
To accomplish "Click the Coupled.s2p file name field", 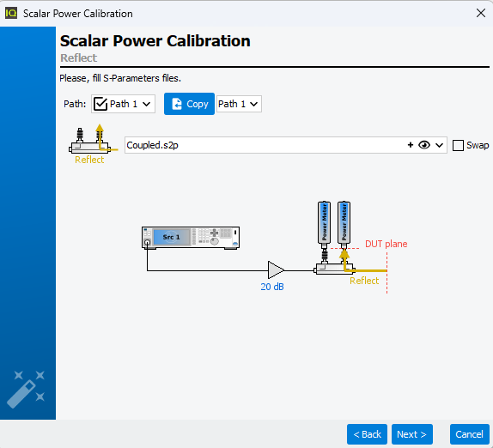I will click(265, 145).
